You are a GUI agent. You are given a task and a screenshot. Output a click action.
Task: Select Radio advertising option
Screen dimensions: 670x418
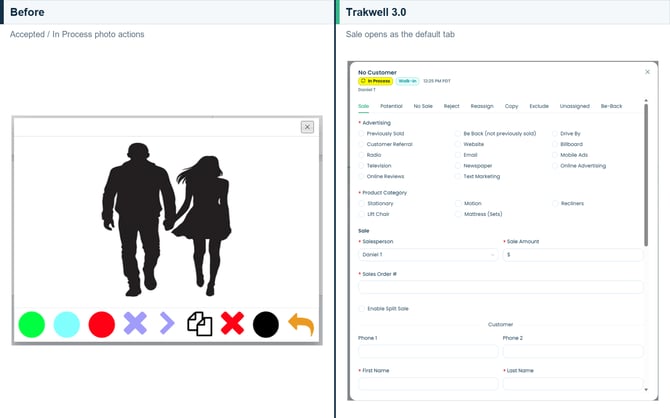coord(362,155)
